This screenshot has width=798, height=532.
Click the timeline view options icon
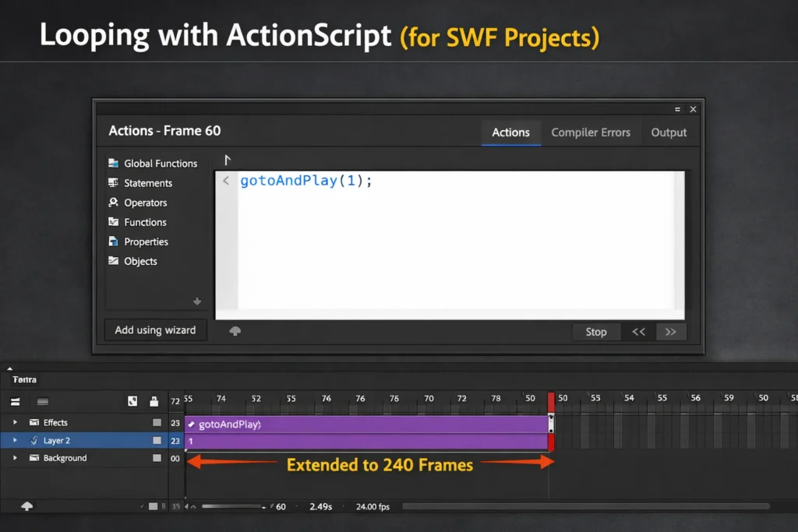coord(43,402)
